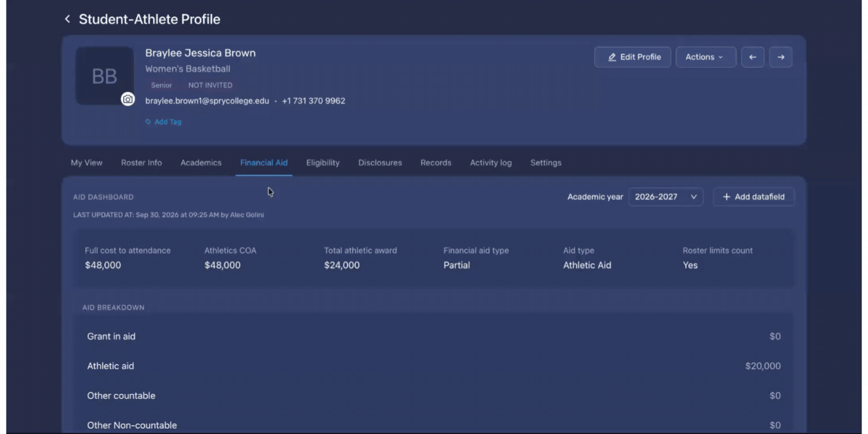
Task: Click the Women's Basketball label
Action: click(188, 69)
